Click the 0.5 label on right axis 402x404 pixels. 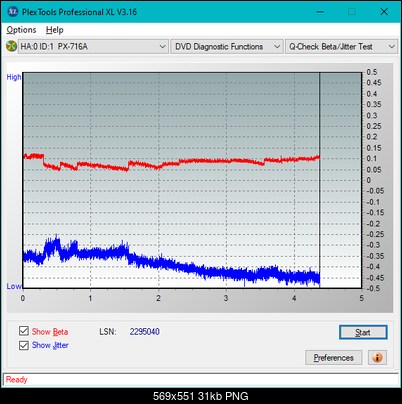[372, 72]
